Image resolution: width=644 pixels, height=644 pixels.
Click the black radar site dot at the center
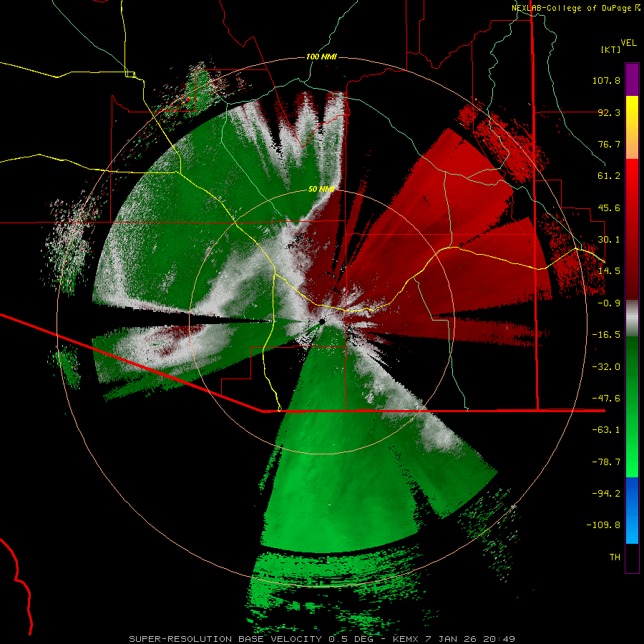coord(322,321)
